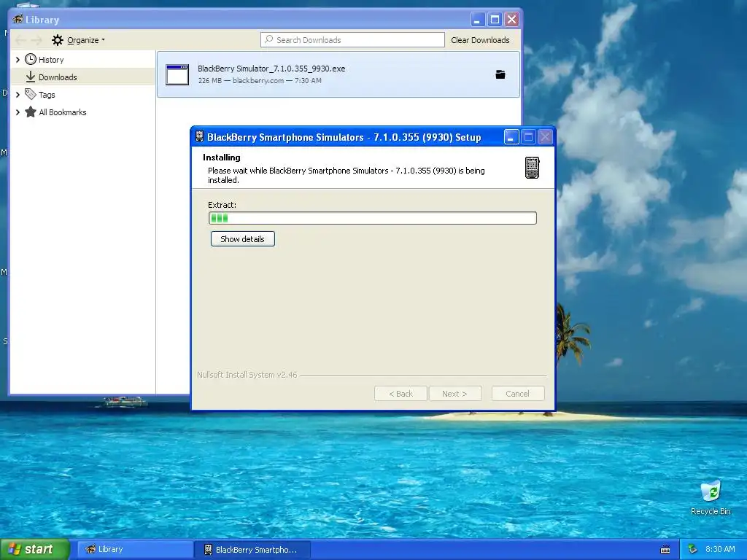Click the disabled Back button in Setup

point(400,394)
